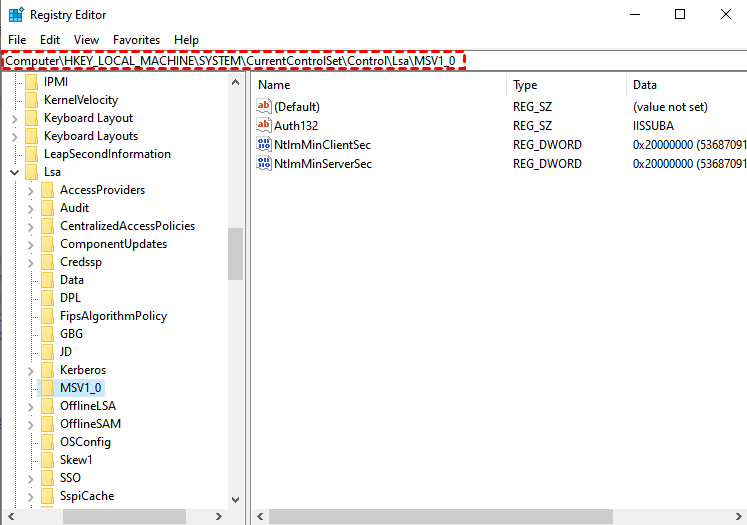Image resolution: width=747 pixels, height=525 pixels.
Task: Click the Type column header
Action: tap(565, 85)
